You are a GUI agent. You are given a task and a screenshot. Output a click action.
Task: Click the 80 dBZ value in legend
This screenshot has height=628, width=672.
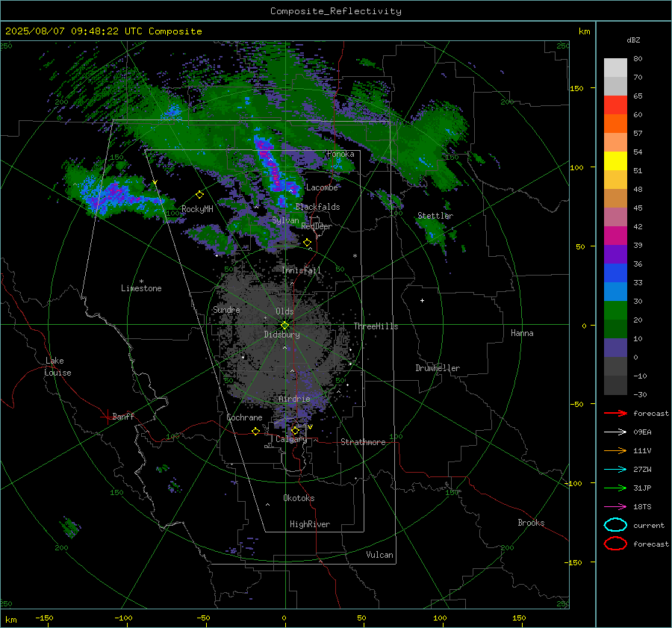[x=638, y=59]
